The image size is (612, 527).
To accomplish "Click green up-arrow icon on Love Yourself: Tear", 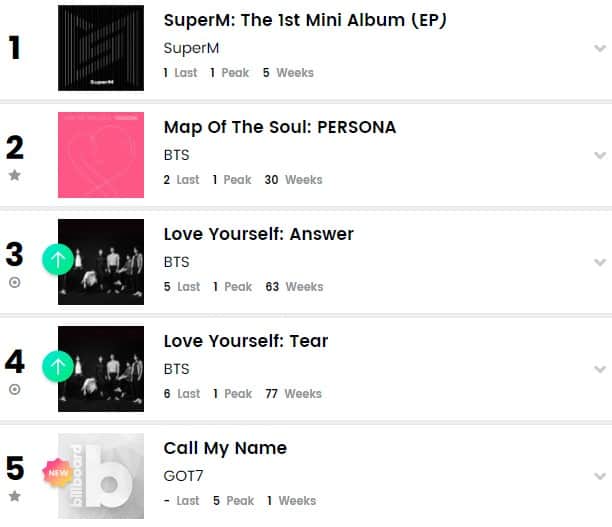I will coord(58,367).
